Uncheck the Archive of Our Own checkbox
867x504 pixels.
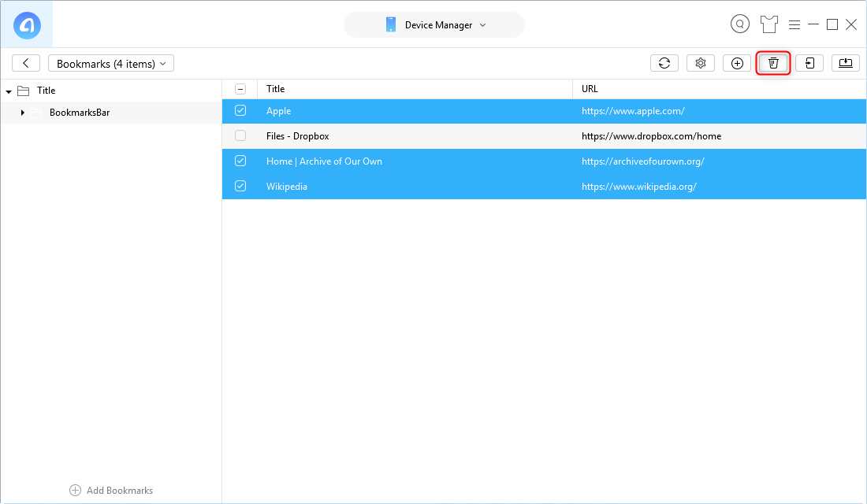pyautogui.click(x=240, y=161)
